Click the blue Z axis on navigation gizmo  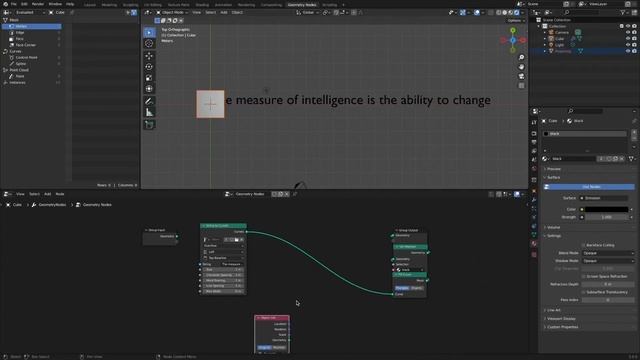513,40
